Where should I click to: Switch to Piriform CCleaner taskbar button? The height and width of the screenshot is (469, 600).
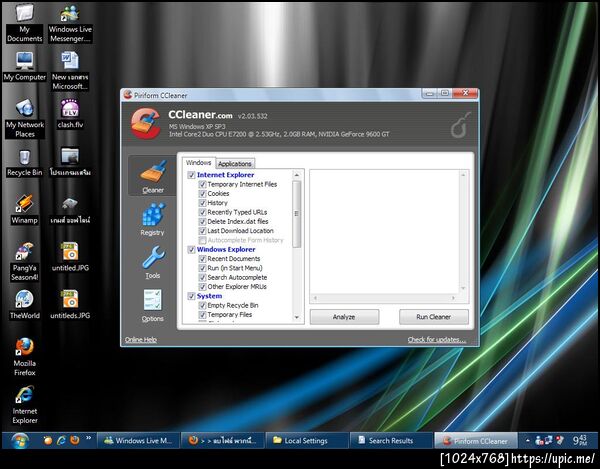tap(476, 440)
